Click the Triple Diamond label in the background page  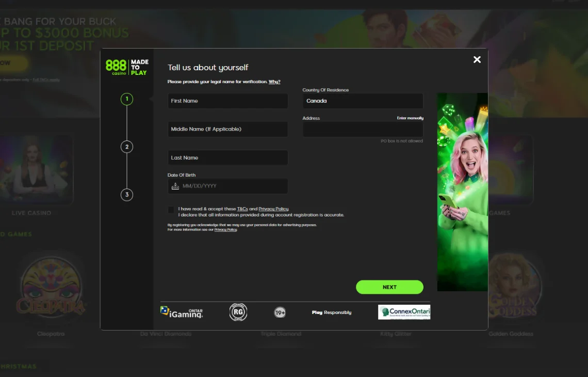click(x=281, y=334)
